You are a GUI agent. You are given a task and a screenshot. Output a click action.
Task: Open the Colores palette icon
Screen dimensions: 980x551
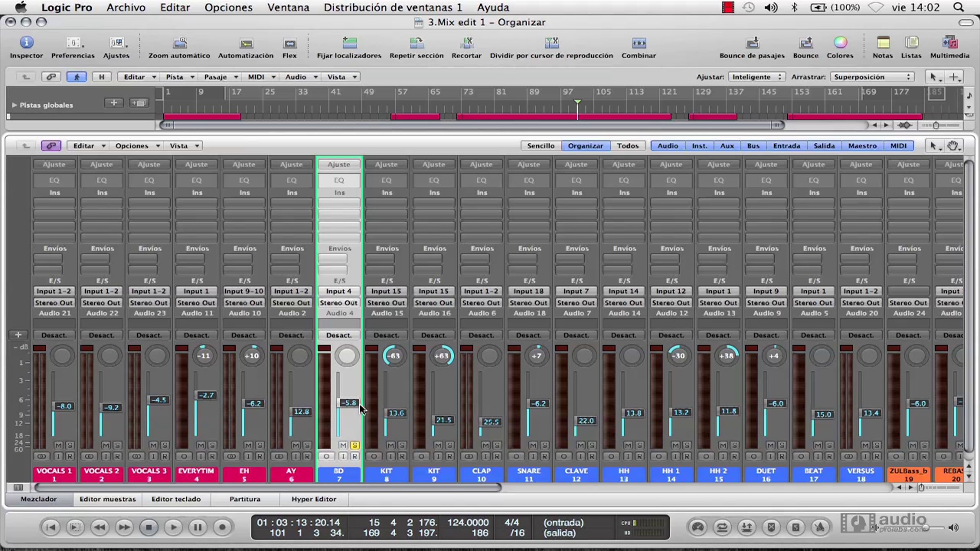click(x=840, y=42)
